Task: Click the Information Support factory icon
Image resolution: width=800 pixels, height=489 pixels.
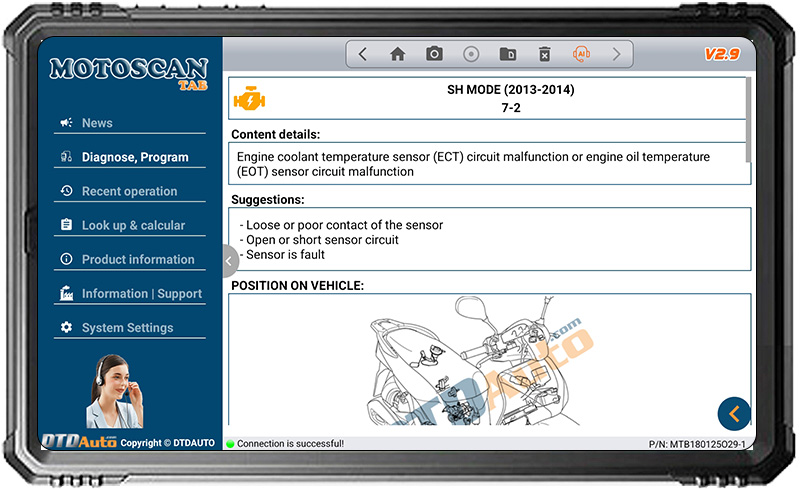Action: point(66,293)
